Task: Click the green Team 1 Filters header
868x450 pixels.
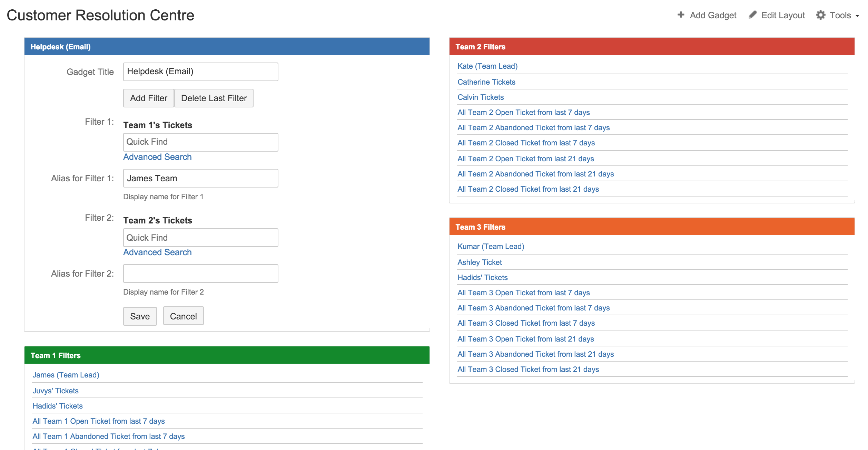Action: tap(227, 355)
